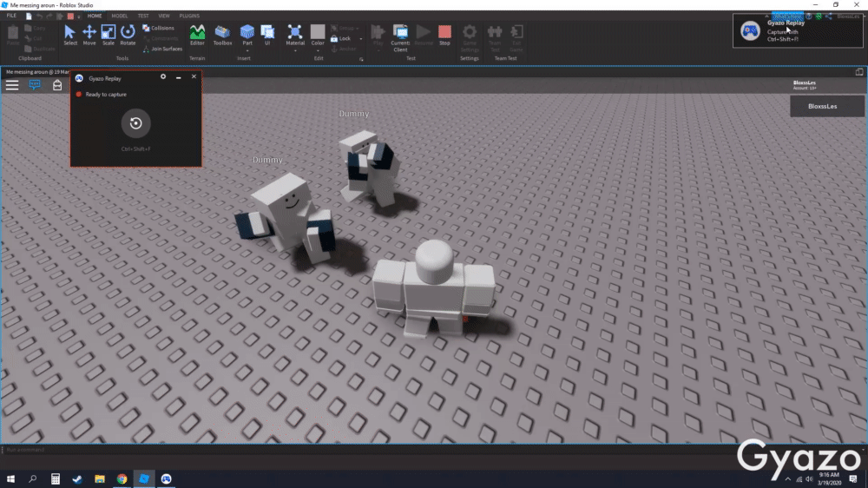Open the Material picker icon
The image size is (868, 488).
295,32
